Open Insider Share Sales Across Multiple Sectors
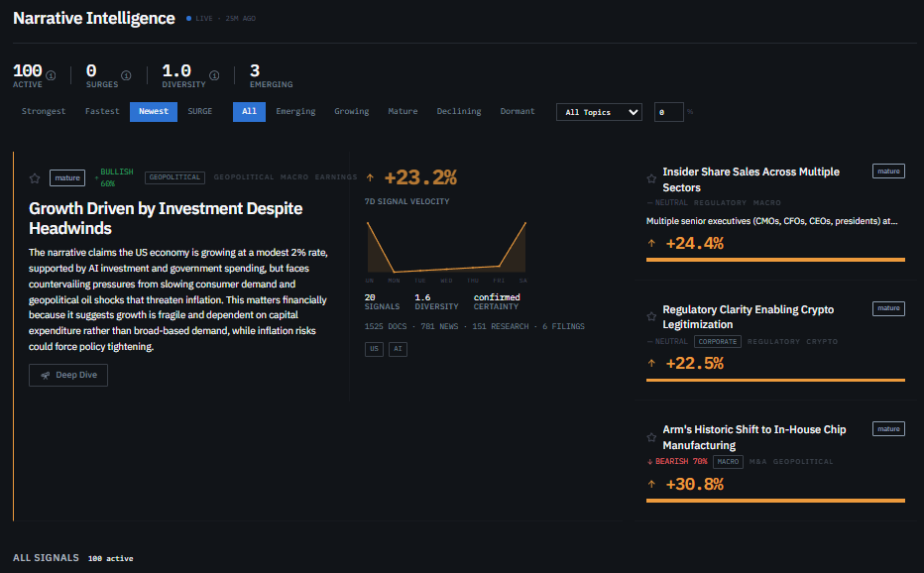 (751, 179)
